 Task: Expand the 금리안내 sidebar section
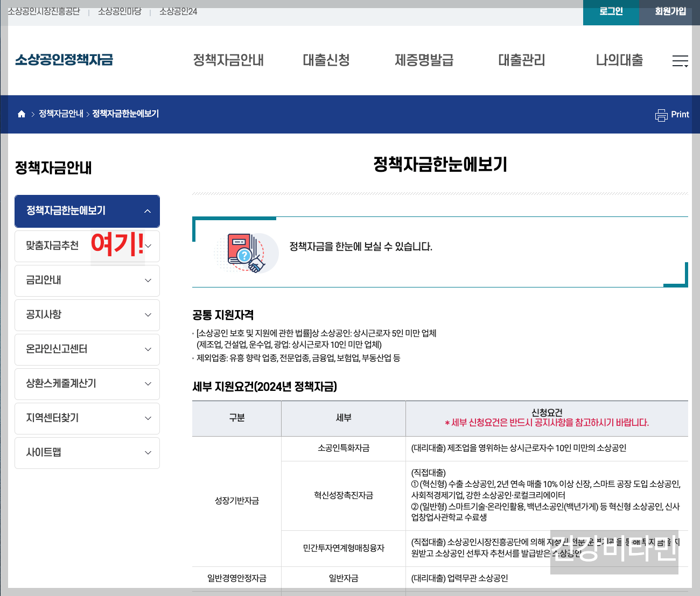[87, 281]
